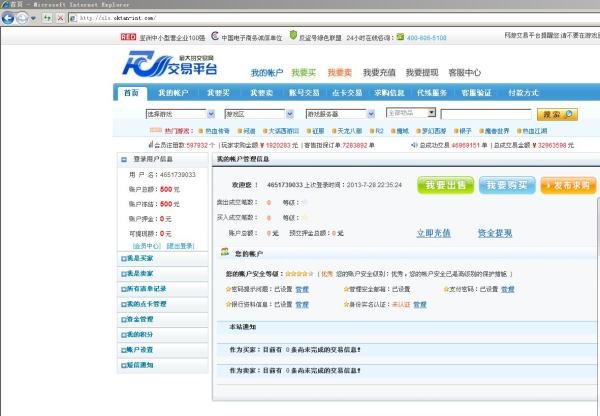Click the 资金提现 link

coord(494,233)
